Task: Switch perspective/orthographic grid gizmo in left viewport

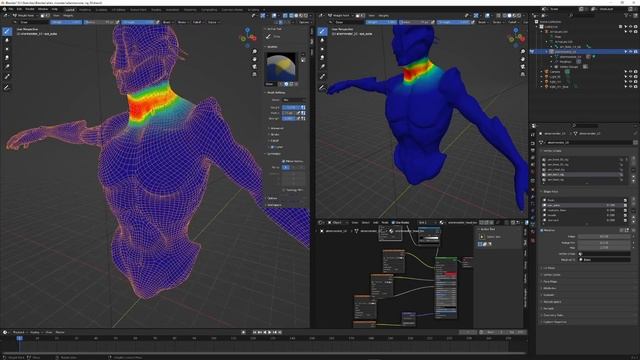Action: [x=255, y=75]
